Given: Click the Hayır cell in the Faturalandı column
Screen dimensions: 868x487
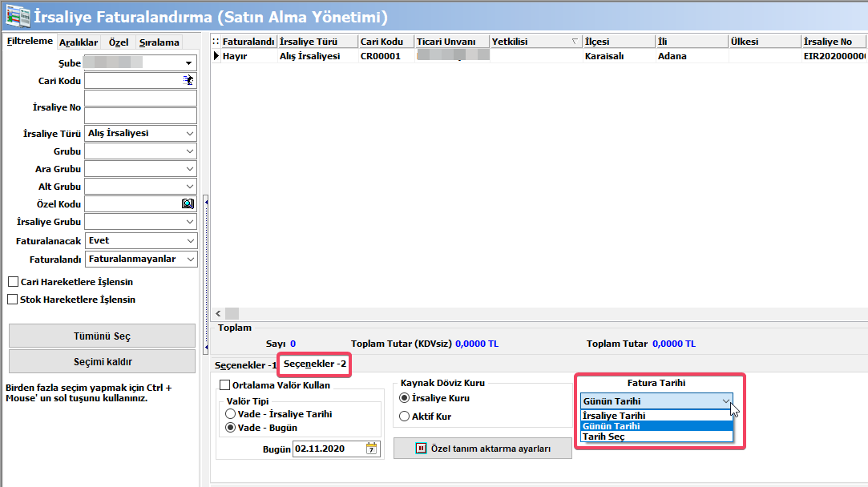Looking at the screenshot, I should (x=248, y=56).
